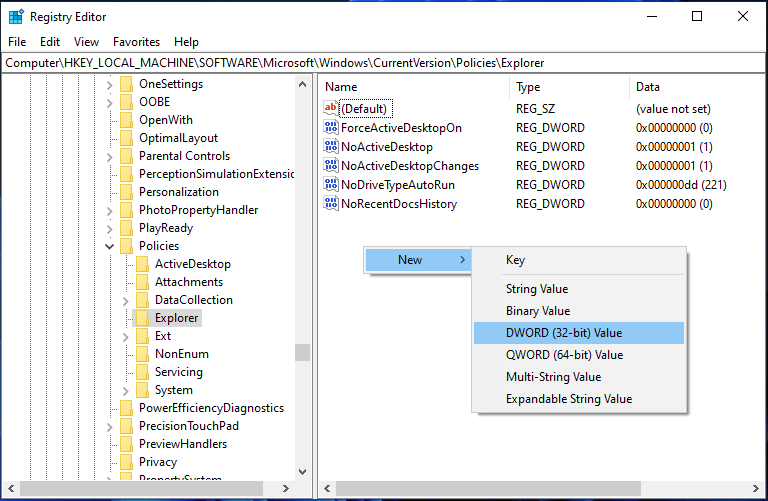Open the View menu
Image resolution: width=768 pixels, height=501 pixels.
[x=86, y=42]
